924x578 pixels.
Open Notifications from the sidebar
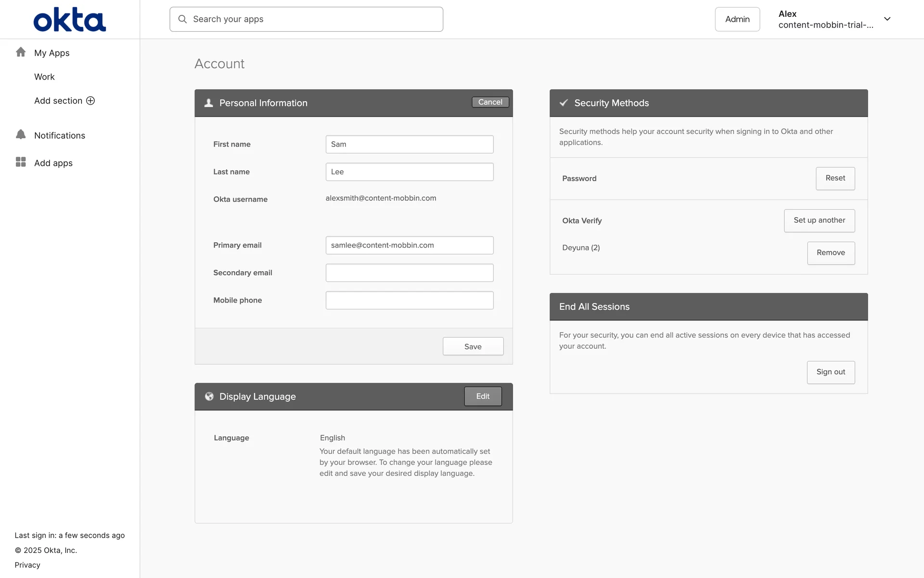(60, 136)
